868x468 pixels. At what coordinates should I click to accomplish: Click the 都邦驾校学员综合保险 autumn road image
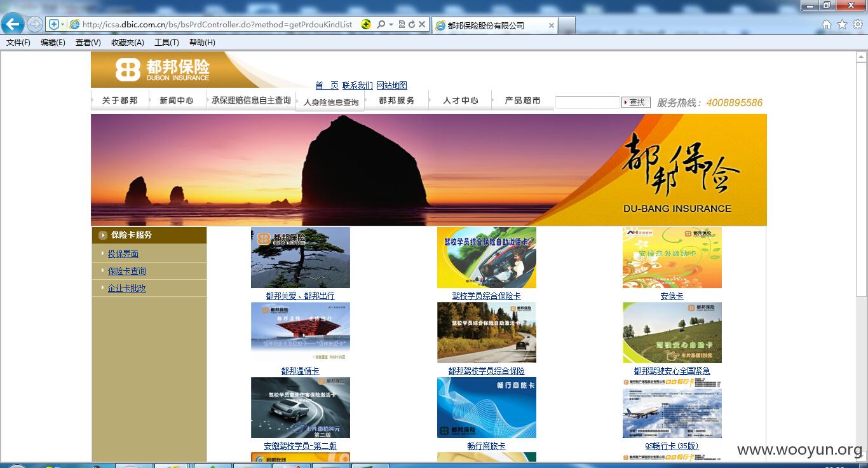487,333
